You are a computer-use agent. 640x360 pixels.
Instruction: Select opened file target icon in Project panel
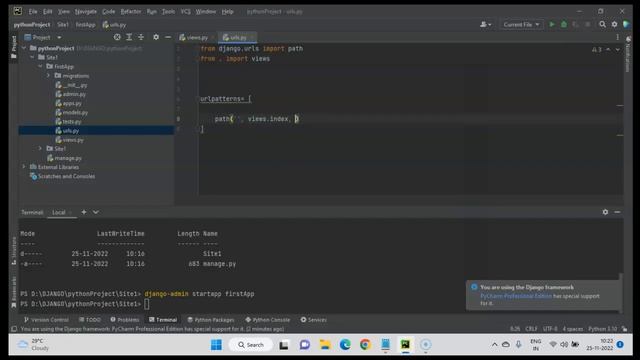click(x=117, y=37)
